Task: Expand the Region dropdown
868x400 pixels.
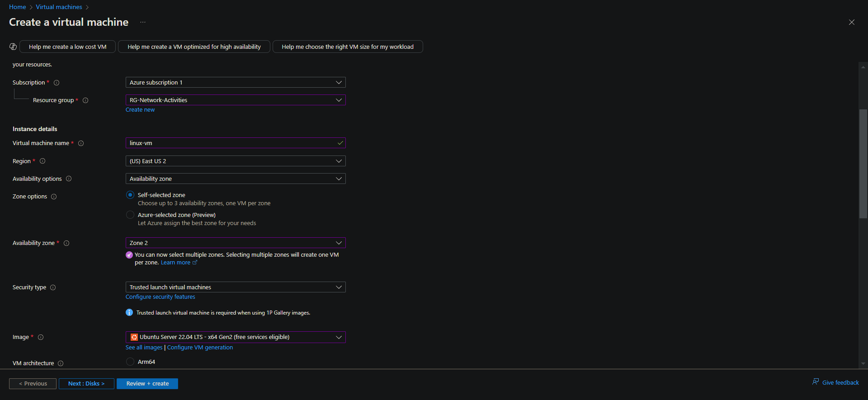Action: pos(236,161)
